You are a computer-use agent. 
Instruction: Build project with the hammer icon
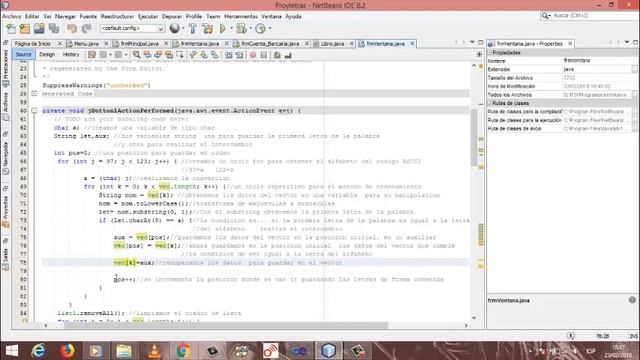pyautogui.click(x=193, y=29)
